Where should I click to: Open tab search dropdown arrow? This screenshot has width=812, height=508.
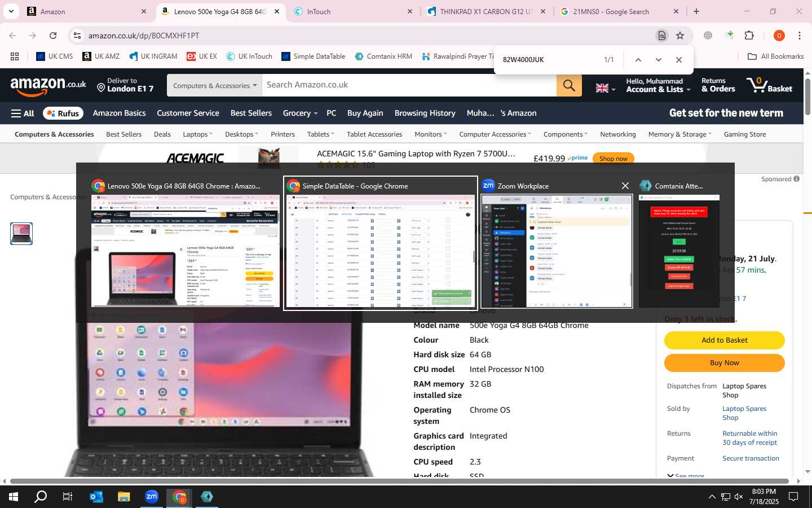click(11, 11)
